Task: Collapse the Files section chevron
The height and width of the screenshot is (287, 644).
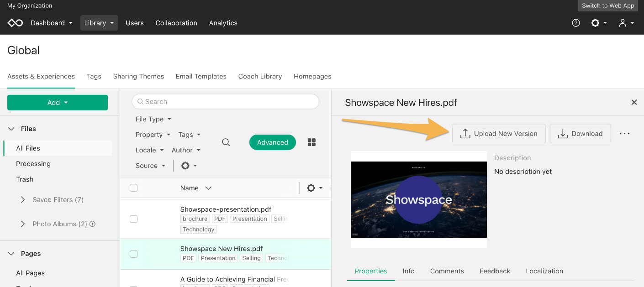Action: pos(11,129)
